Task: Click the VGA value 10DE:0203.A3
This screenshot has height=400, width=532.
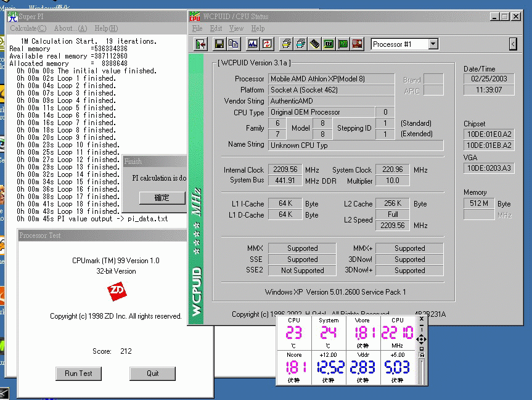Action: coord(489,168)
